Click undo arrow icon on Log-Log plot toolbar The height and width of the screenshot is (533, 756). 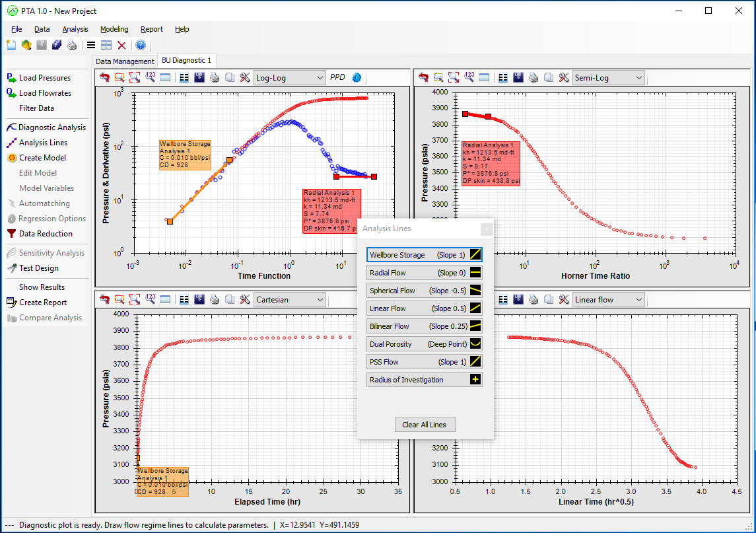coord(105,77)
